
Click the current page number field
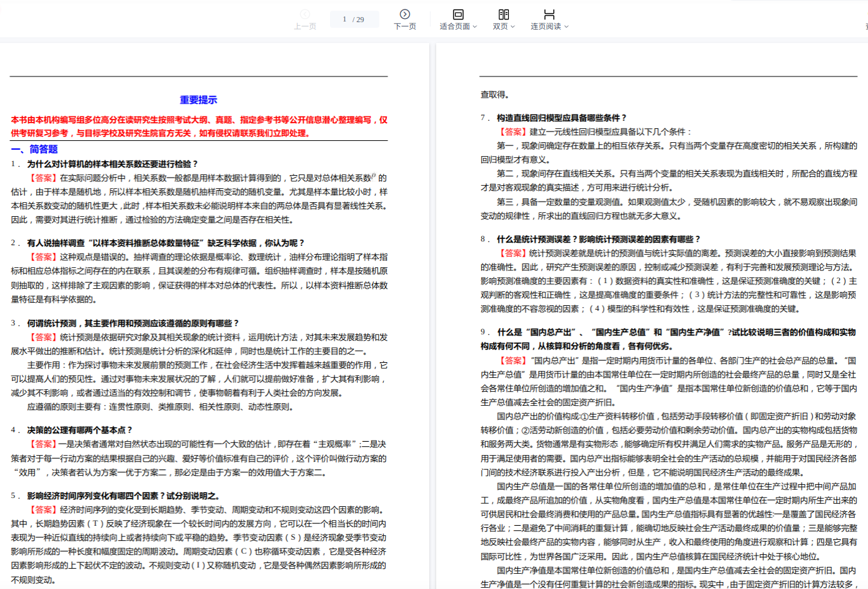345,20
